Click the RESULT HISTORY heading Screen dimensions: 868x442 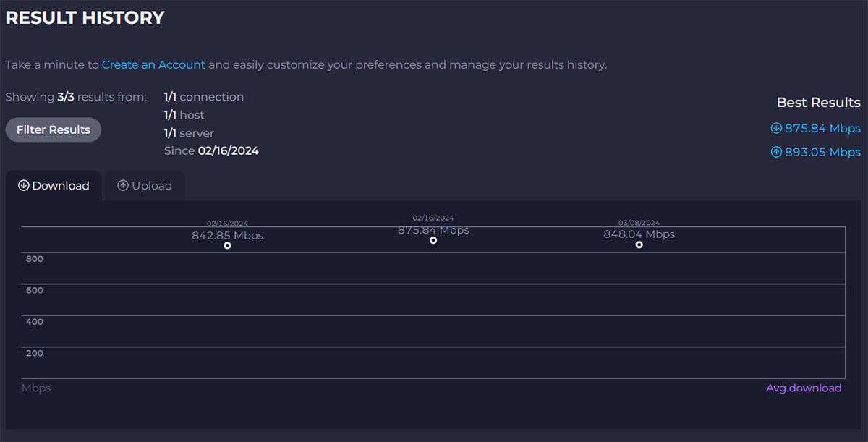coord(85,17)
